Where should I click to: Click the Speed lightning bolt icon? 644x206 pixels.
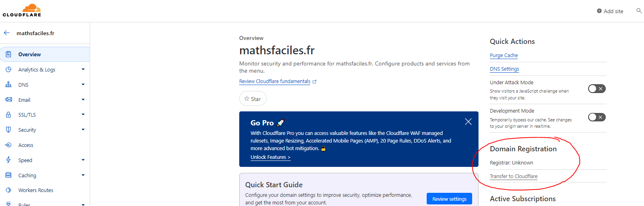pos(8,160)
